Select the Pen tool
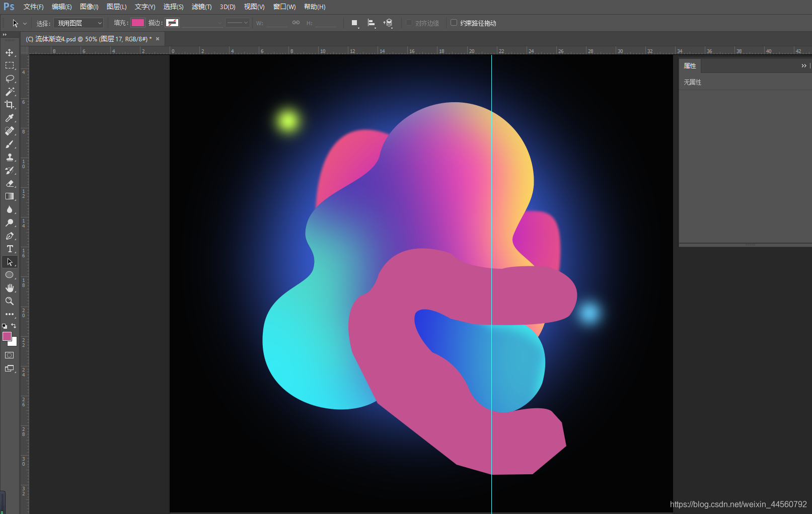 (10, 236)
